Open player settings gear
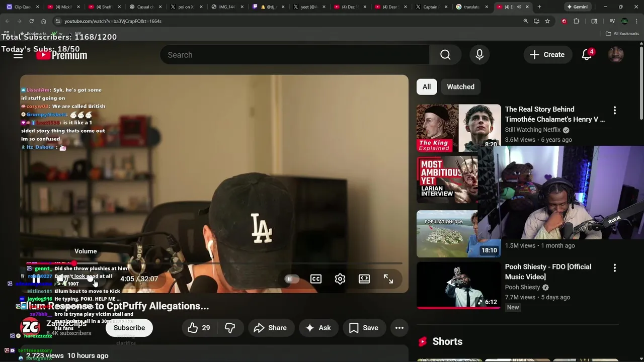Screen dimensions: 644x362 340,279
